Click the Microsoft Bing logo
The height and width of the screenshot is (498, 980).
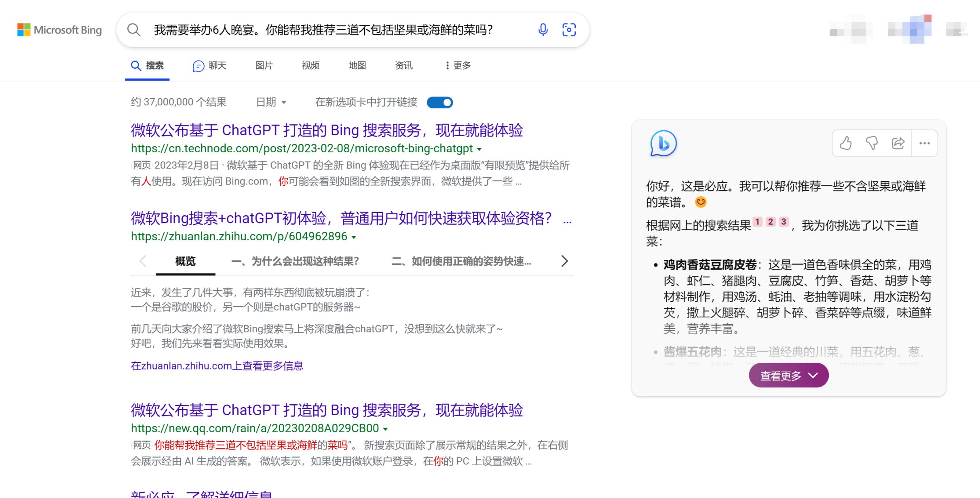click(59, 30)
